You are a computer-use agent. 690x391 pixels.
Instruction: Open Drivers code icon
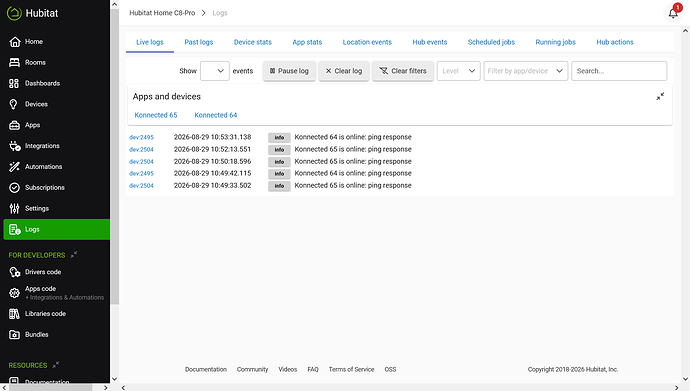(15, 272)
